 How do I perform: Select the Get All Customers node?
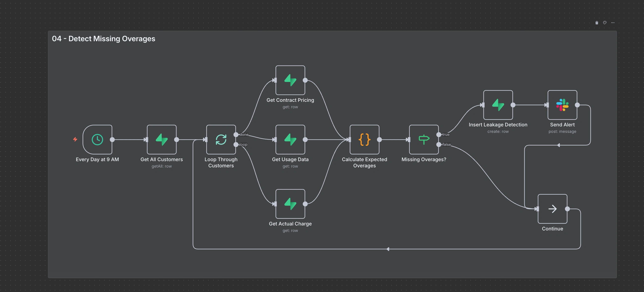pos(162,140)
